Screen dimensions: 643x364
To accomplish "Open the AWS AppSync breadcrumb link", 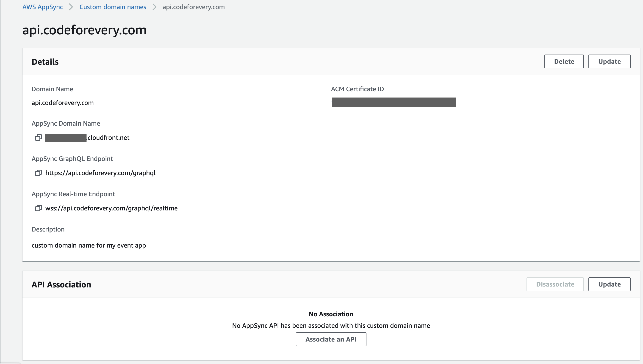I will tap(42, 7).
